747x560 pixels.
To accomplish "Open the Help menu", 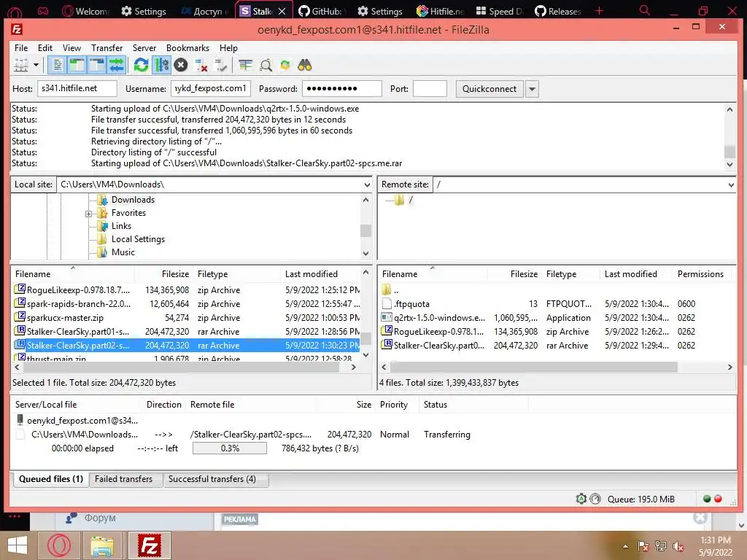I will pos(228,48).
